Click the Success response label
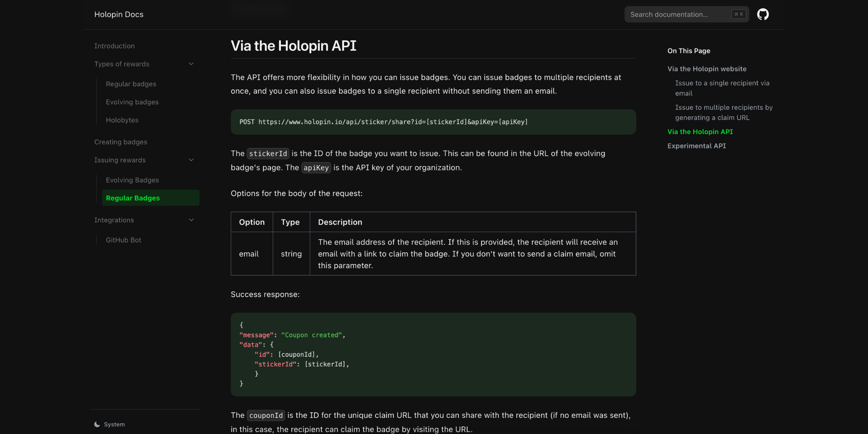The width and height of the screenshot is (868, 434). coord(265,294)
